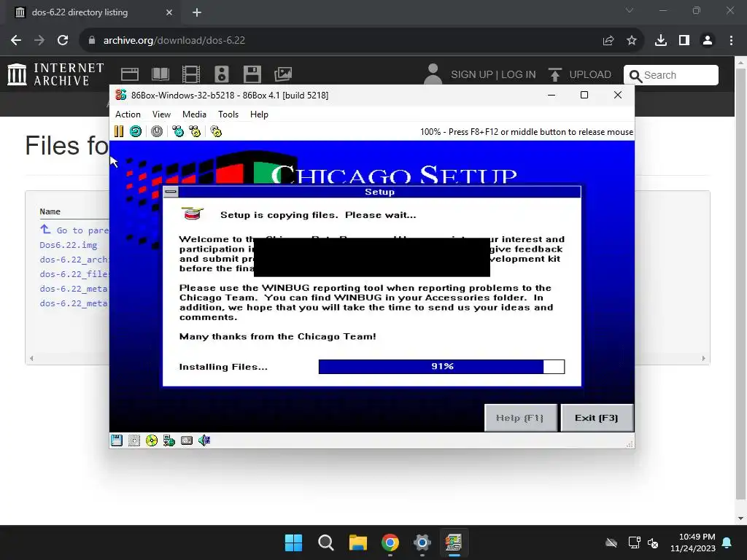Click the network status bar icon
747x560 pixels.
[x=169, y=440]
